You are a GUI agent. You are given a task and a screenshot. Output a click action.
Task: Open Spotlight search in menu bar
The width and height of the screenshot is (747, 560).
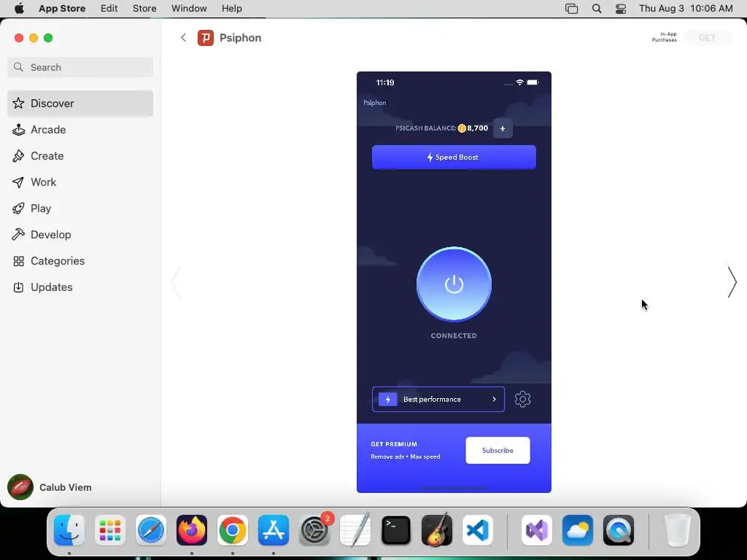point(597,9)
